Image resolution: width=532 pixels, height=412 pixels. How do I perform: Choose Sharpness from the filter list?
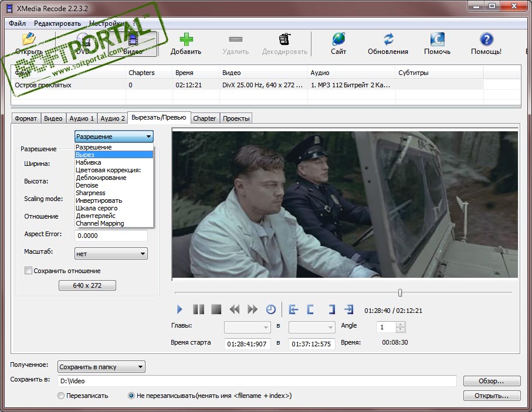(x=114, y=193)
